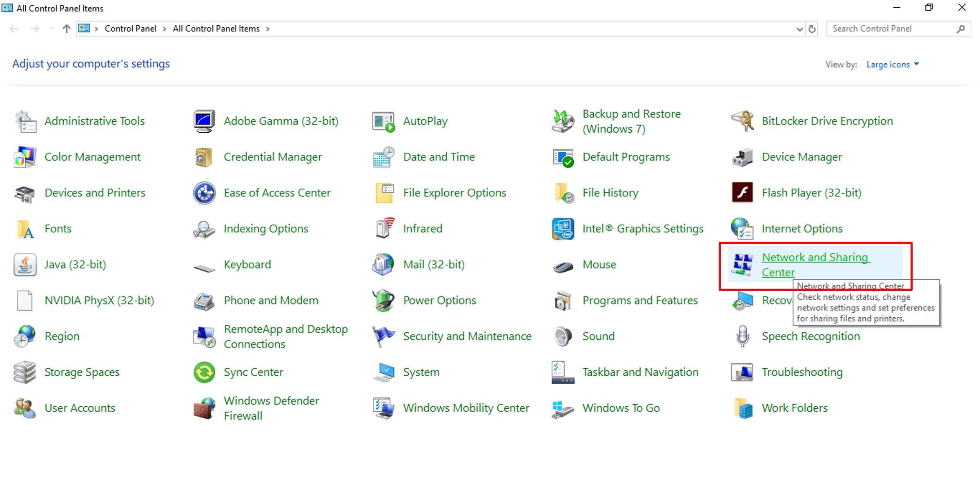Viewport: 980px width, 490px height.
Task: Click the Speech Recognition microphone icon
Action: [742, 336]
